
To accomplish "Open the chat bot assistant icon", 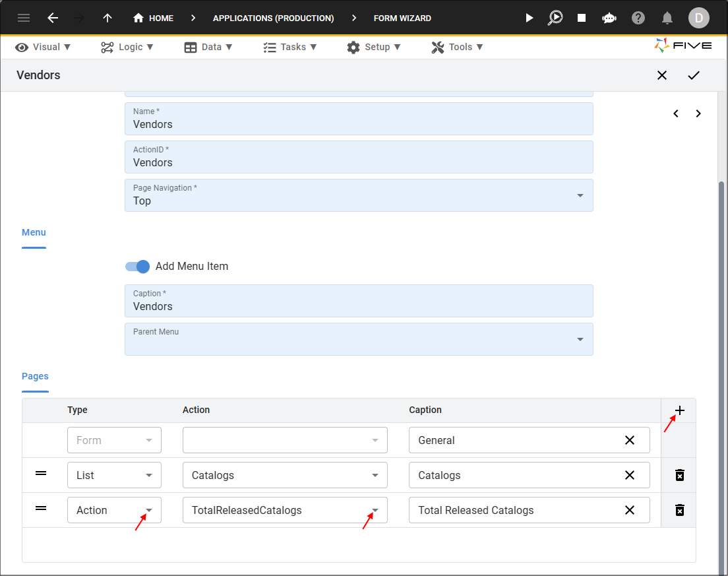I will 609,18.
